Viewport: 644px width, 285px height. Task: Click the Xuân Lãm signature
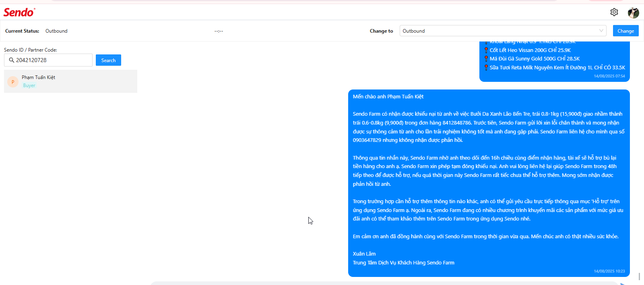click(364, 254)
